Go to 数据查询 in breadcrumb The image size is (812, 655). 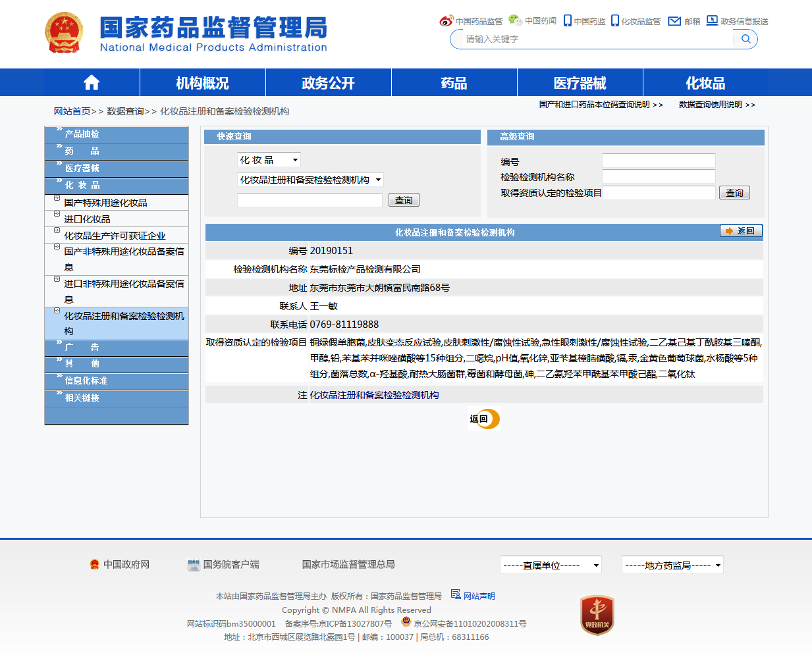pos(125,111)
